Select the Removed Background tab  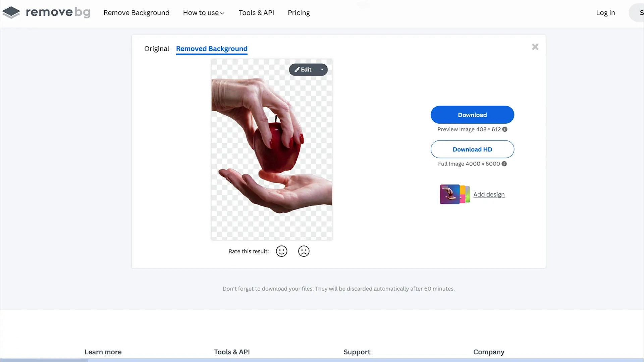click(212, 49)
